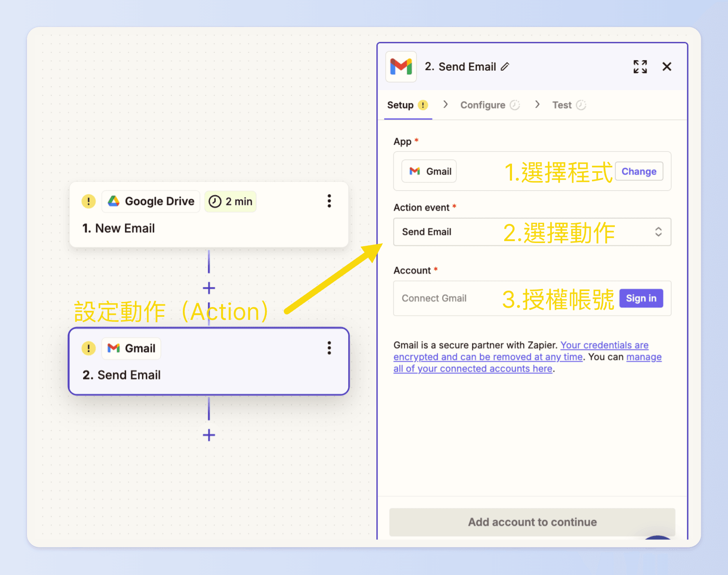Add a step between trigger and action
Image resolution: width=728 pixels, height=575 pixels.
click(x=209, y=288)
